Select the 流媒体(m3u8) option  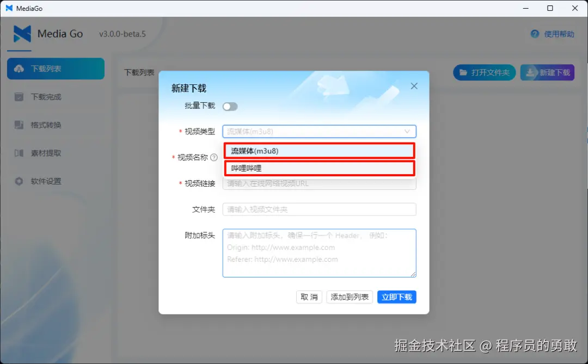coord(319,151)
